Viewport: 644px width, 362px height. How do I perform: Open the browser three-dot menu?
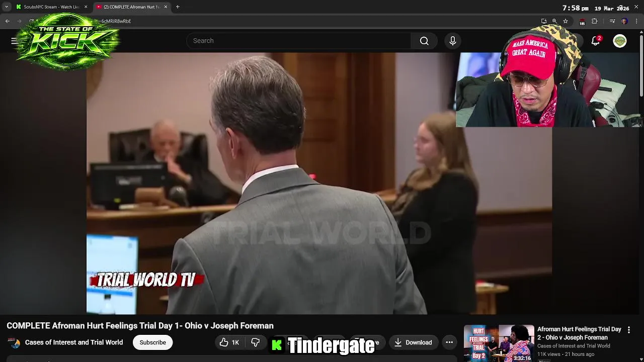636,21
